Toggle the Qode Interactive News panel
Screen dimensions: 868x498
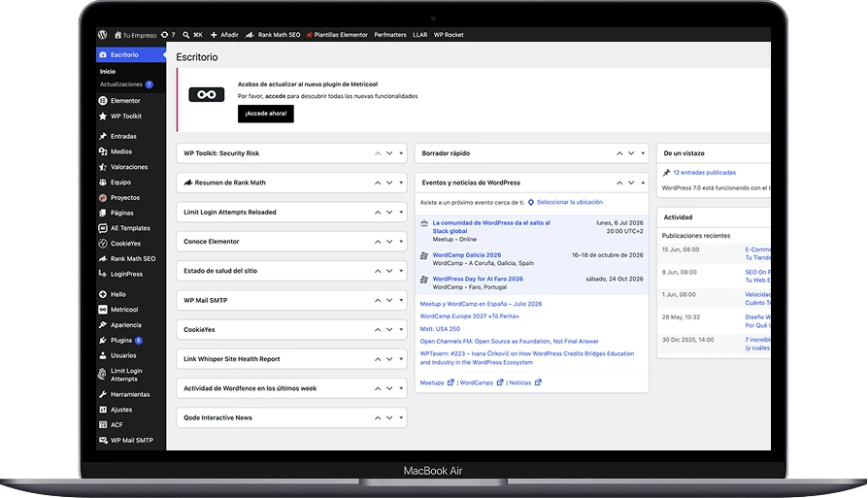401,417
